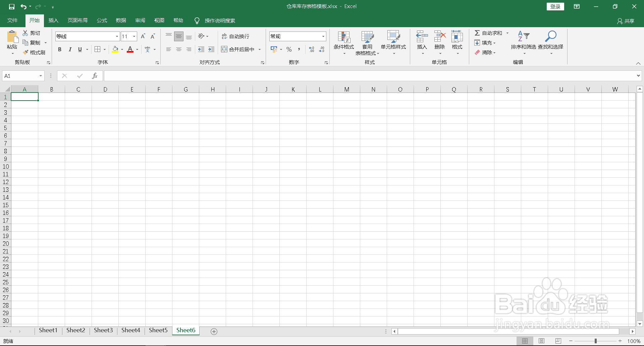Apply percent style
Screen dimensions: 644x346
coord(289,49)
